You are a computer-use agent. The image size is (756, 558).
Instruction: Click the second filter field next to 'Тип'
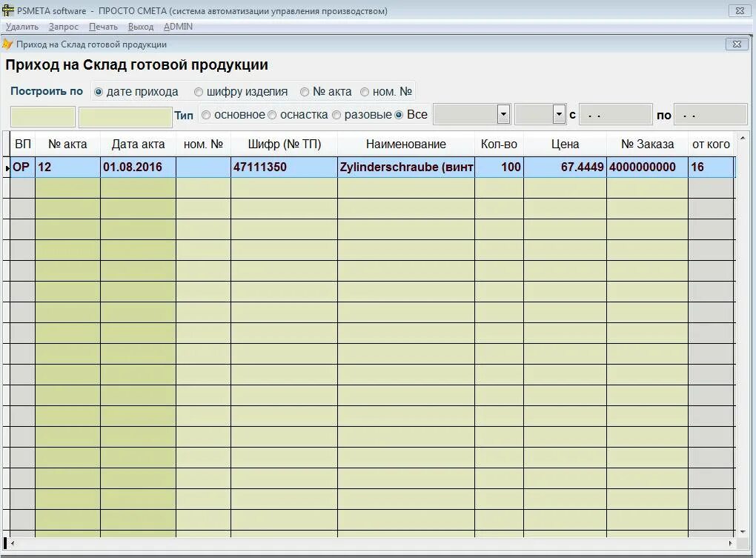125,116
